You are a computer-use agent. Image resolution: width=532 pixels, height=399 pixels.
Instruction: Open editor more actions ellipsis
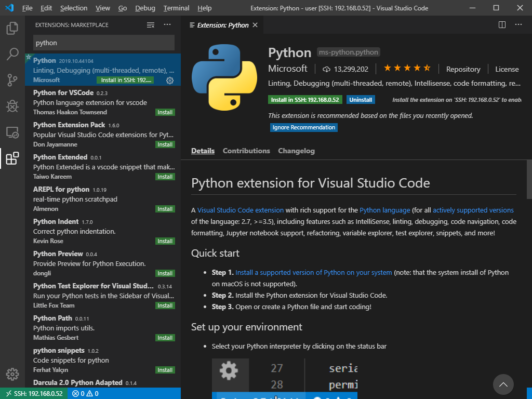[518, 24]
